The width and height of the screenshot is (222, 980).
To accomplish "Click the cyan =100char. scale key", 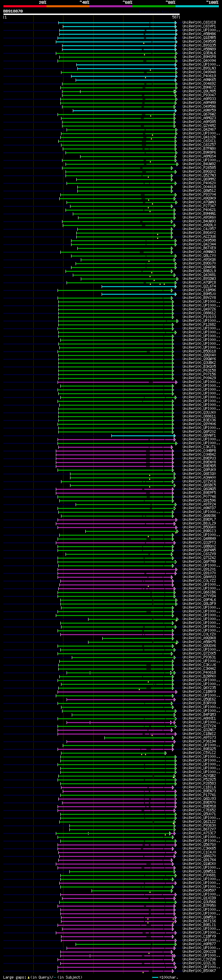I will tap(165, 977).
